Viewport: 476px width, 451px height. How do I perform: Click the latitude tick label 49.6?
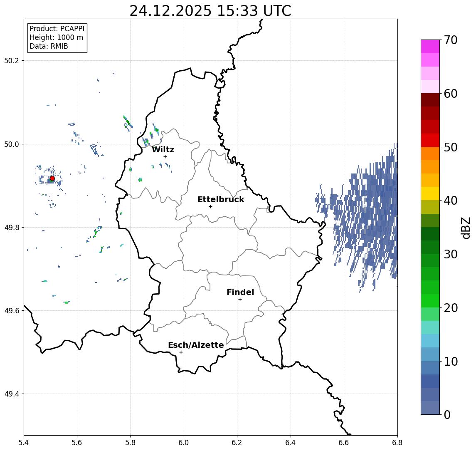(x=12, y=311)
